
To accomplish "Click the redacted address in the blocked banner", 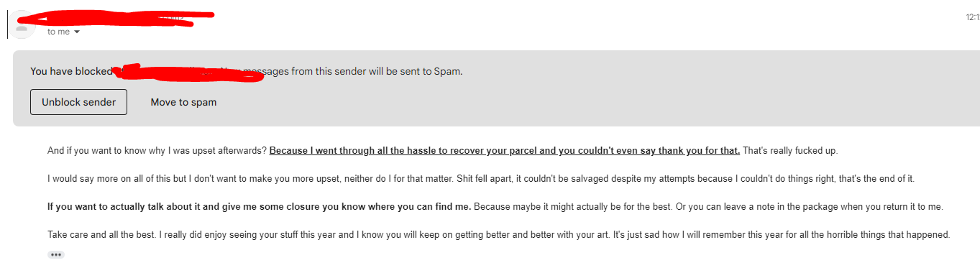I will click(188, 73).
